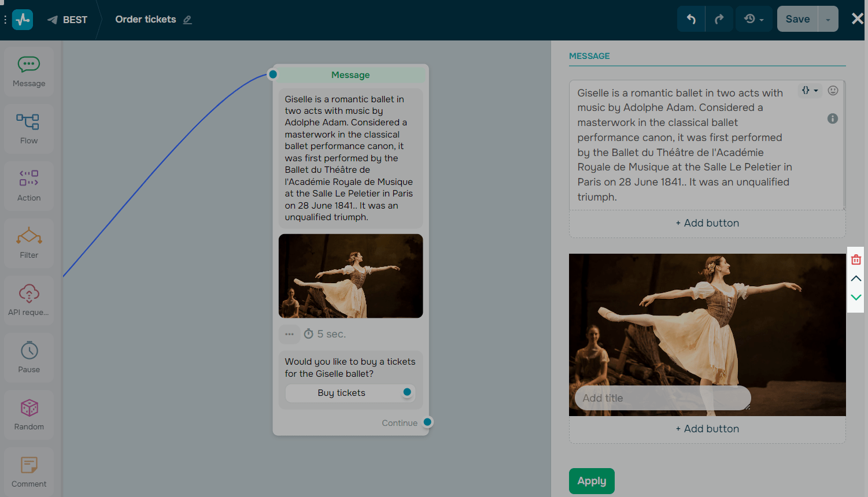The height and width of the screenshot is (497, 868).
Task: Move the image element up
Action: (856, 279)
